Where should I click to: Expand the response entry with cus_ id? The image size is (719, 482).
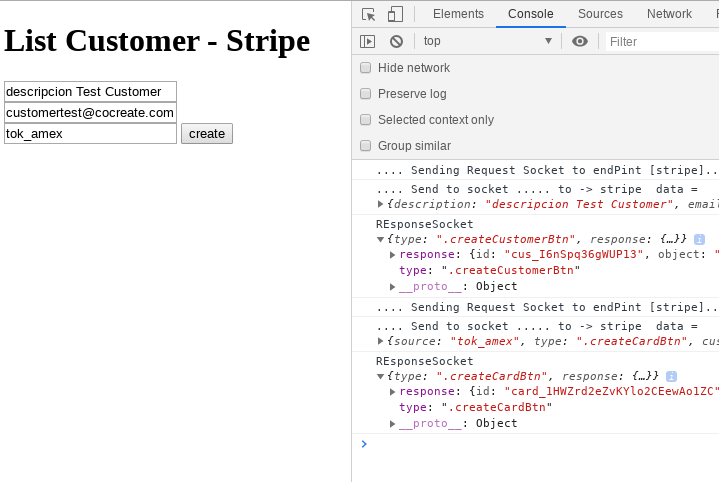pos(393,254)
